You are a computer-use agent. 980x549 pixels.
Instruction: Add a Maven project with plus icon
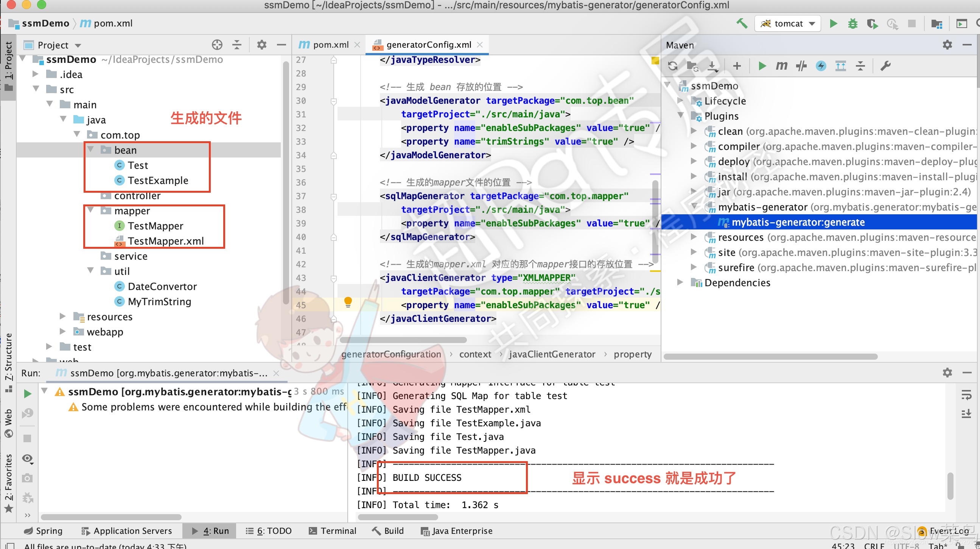[x=737, y=66]
